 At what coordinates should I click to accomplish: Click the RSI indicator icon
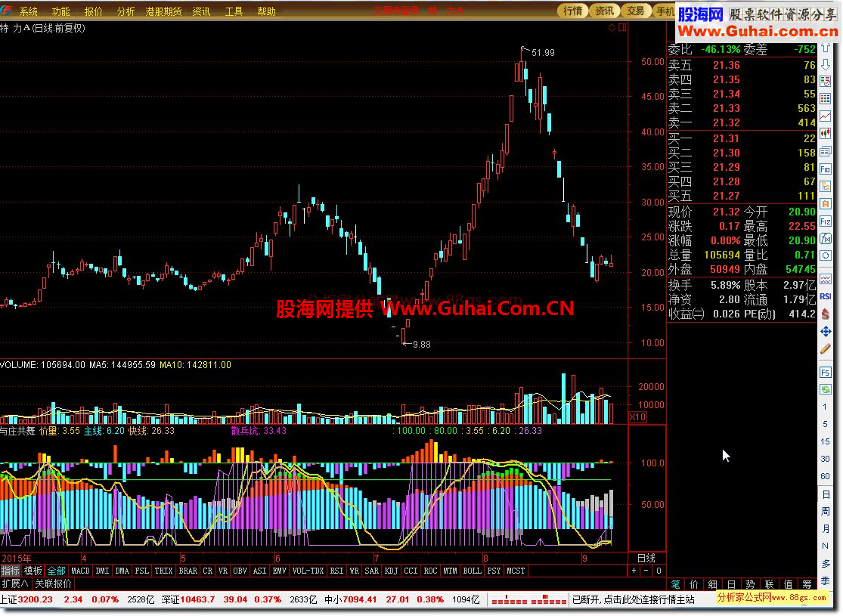coord(826,296)
